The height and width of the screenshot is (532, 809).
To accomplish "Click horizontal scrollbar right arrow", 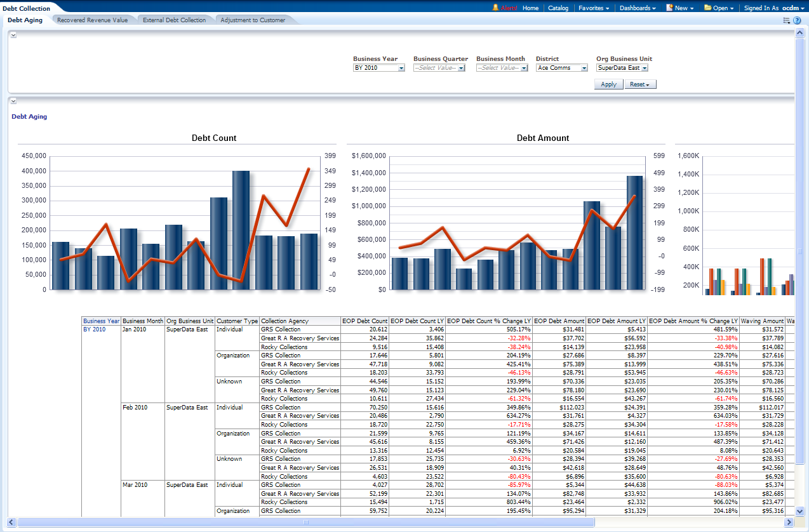I will click(x=789, y=522).
